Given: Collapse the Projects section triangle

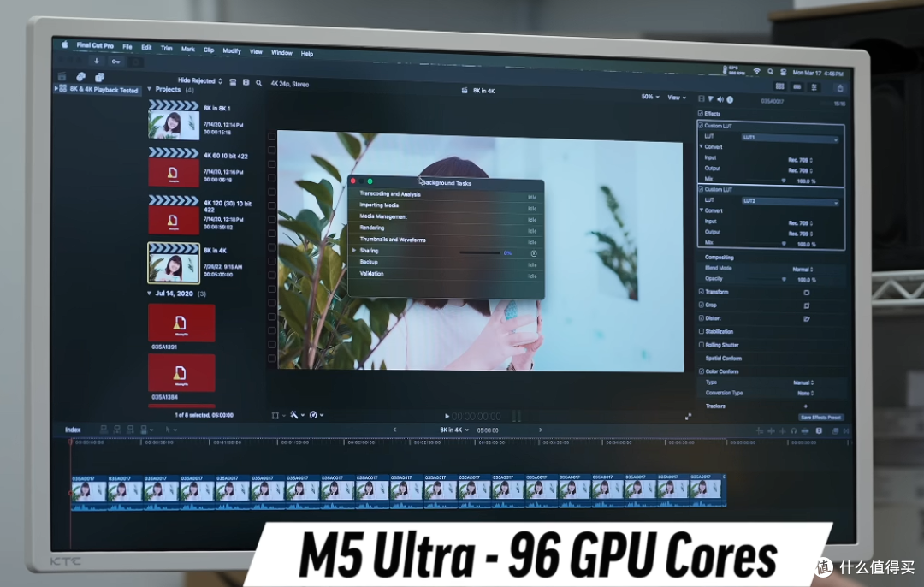Looking at the screenshot, I should [149, 89].
